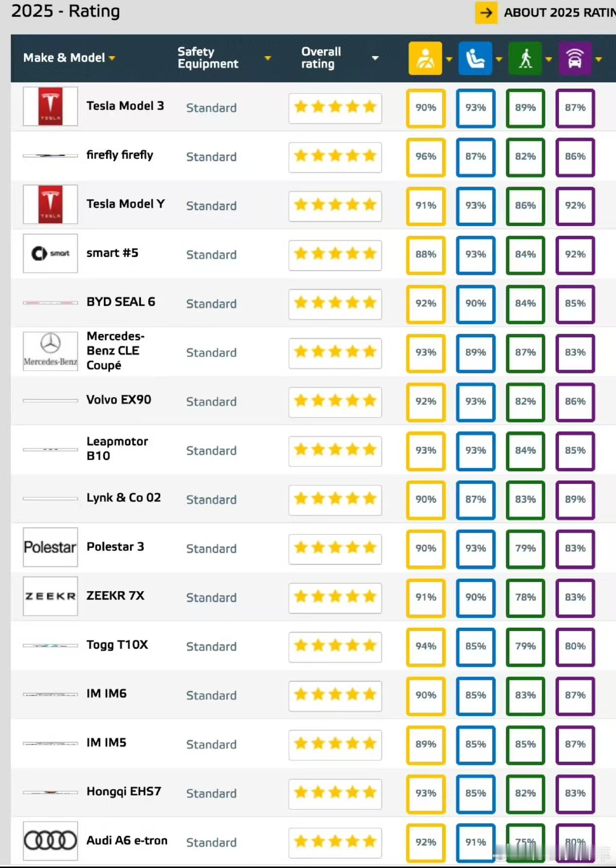Image resolution: width=616 pixels, height=868 pixels.
Task: Select the BYD SEAL 6 entry
Action: [120, 302]
